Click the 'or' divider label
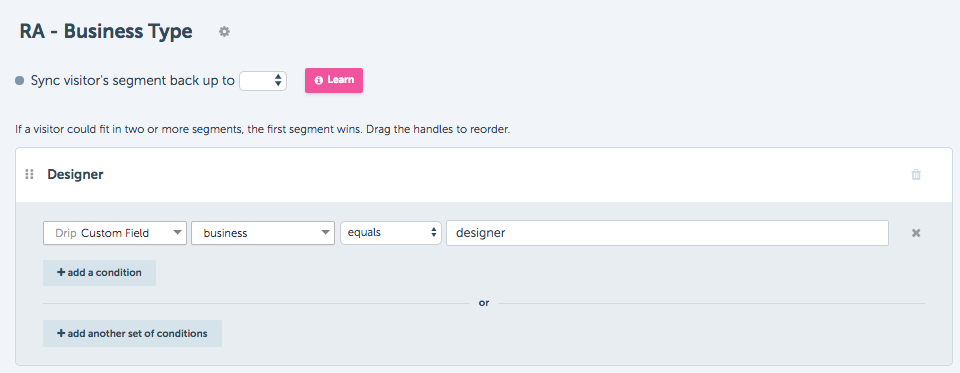 click(484, 303)
